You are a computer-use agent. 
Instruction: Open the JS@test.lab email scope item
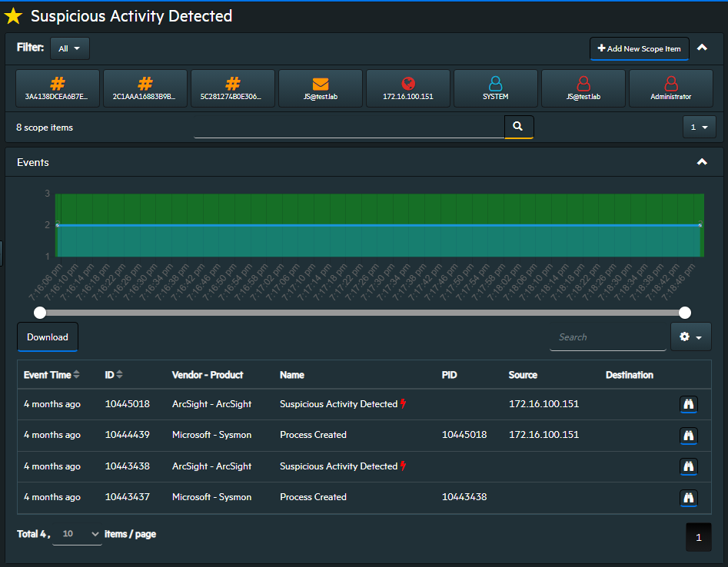[x=321, y=88]
